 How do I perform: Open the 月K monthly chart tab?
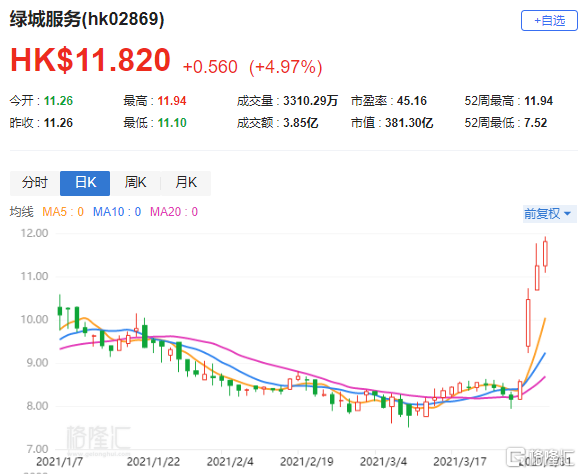[x=186, y=183]
